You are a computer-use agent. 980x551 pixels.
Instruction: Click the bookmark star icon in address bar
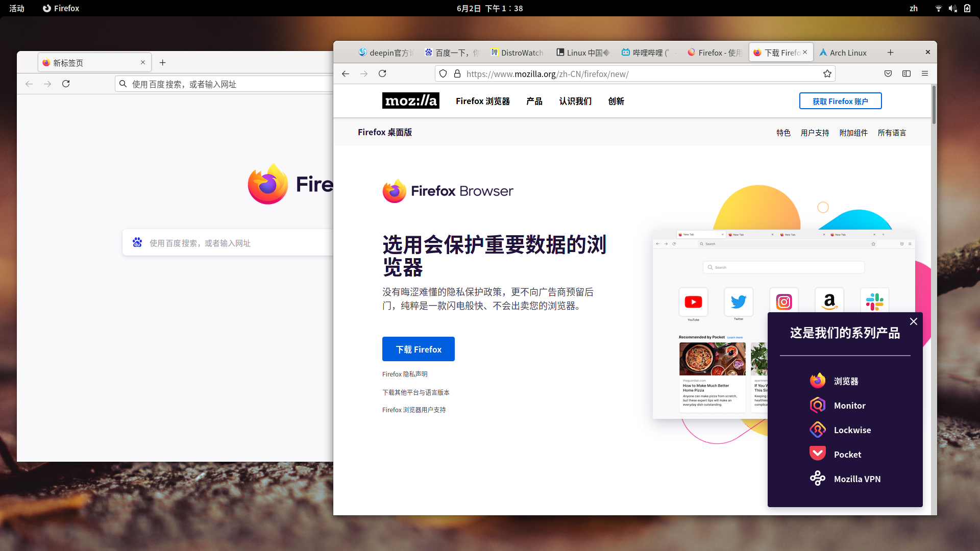pyautogui.click(x=827, y=74)
